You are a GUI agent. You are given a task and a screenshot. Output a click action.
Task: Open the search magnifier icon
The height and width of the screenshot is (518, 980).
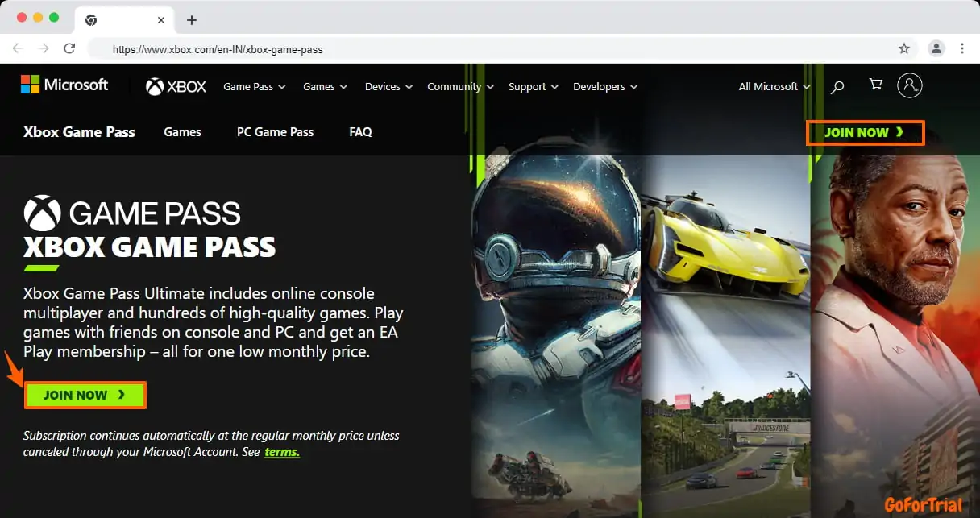837,86
